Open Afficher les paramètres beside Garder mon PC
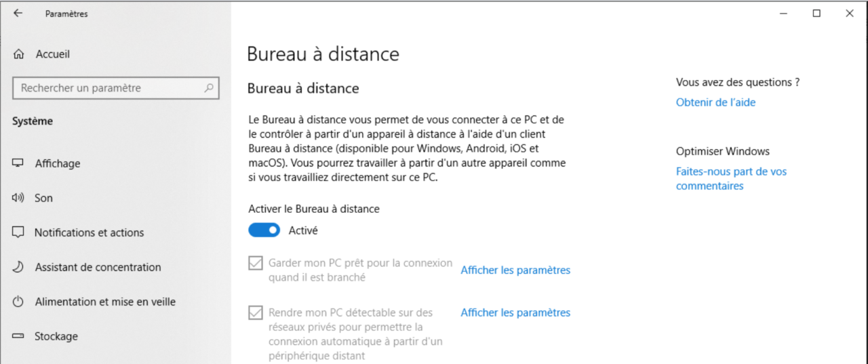The image size is (868, 364). (x=515, y=270)
